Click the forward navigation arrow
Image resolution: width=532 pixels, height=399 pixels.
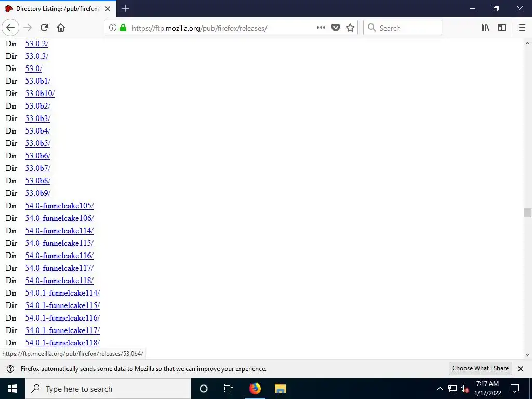coord(28,28)
